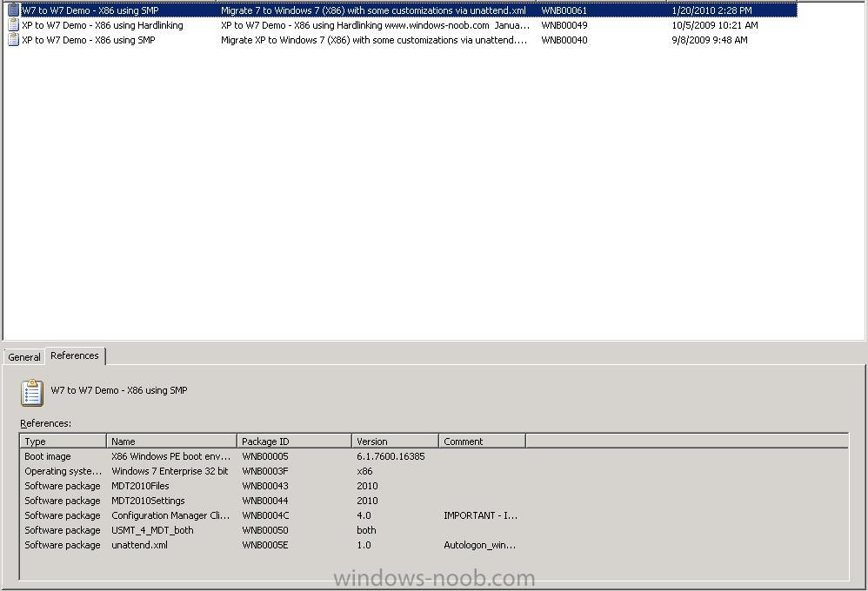Click the date 10/5/2009 10:21 AM
The height and width of the screenshot is (591, 868).
click(x=715, y=25)
